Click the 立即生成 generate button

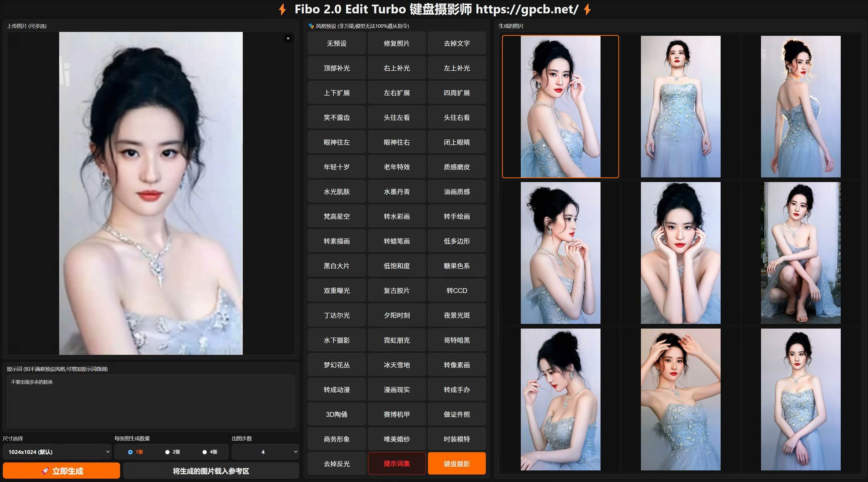(x=61, y=471)
